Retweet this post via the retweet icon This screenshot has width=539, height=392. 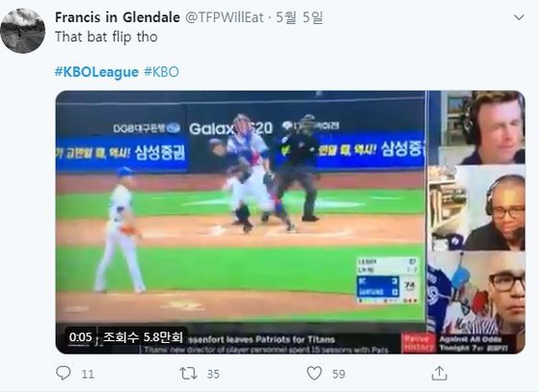coord(188,374)
